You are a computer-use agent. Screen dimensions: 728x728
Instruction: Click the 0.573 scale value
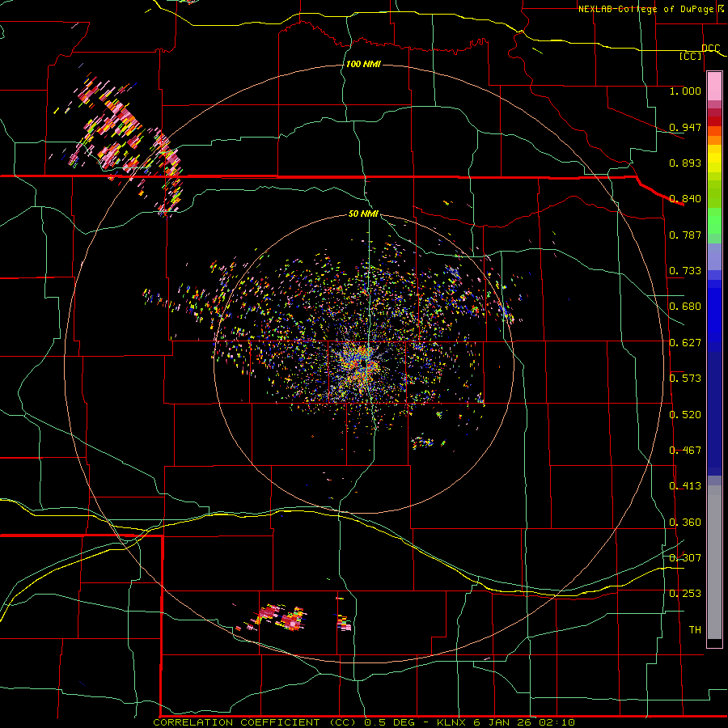click(685, 379)
